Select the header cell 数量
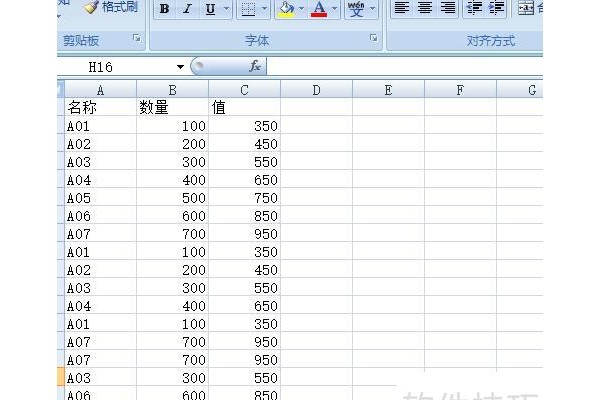 click(x=173, y=107)
